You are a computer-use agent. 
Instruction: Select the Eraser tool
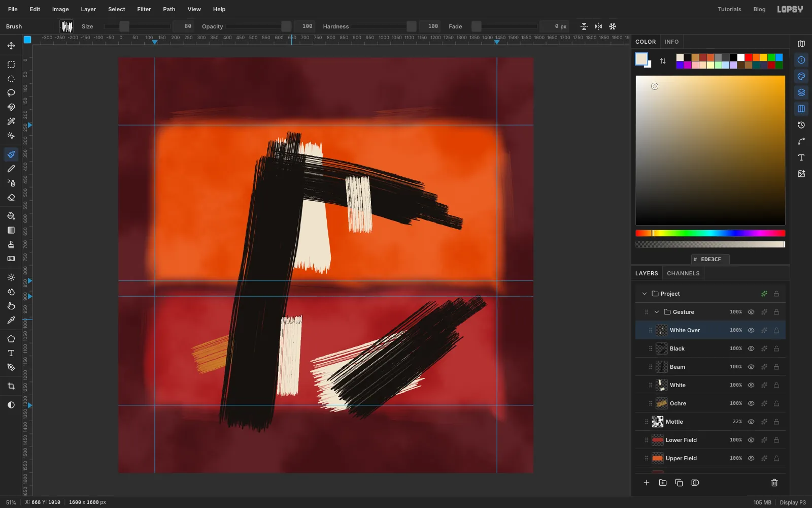[x=11, y=197]
